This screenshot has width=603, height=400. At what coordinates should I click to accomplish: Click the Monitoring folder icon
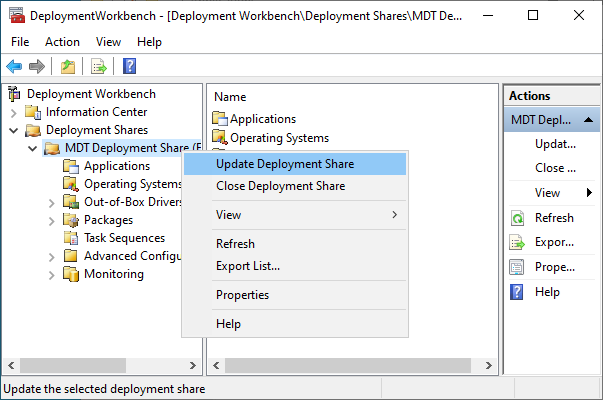(71, 274)
